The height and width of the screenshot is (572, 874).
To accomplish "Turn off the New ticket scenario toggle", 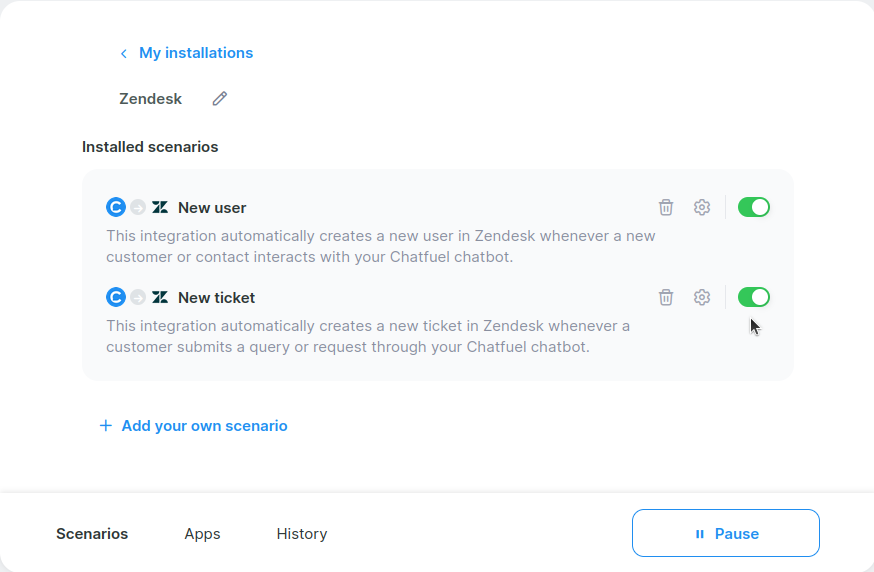I will [x=754, y=297].
